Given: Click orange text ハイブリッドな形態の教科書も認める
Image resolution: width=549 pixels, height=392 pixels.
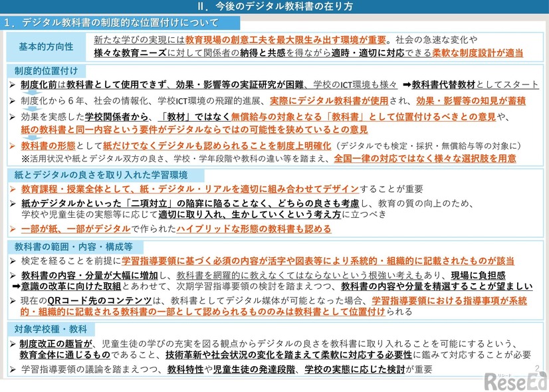Looking at the screenshot, I should 254,229.
